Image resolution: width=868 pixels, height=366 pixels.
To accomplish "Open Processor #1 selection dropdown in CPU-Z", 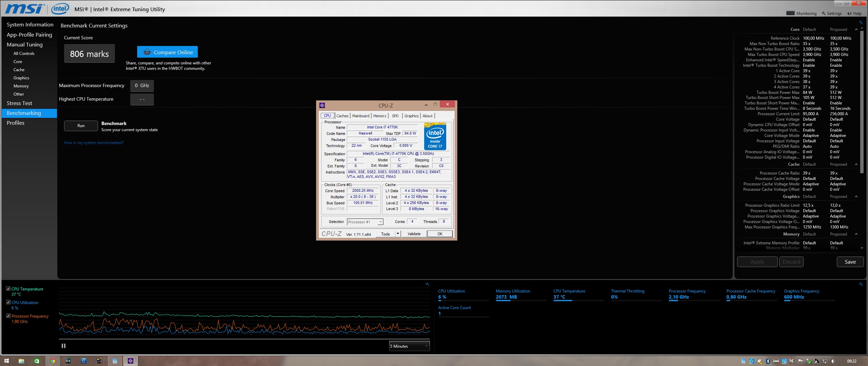I will (x=365, y=222).
